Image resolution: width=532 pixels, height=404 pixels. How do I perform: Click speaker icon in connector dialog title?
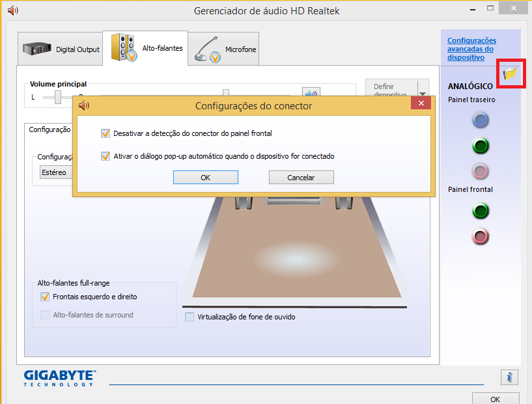click(x=84, y=105)
